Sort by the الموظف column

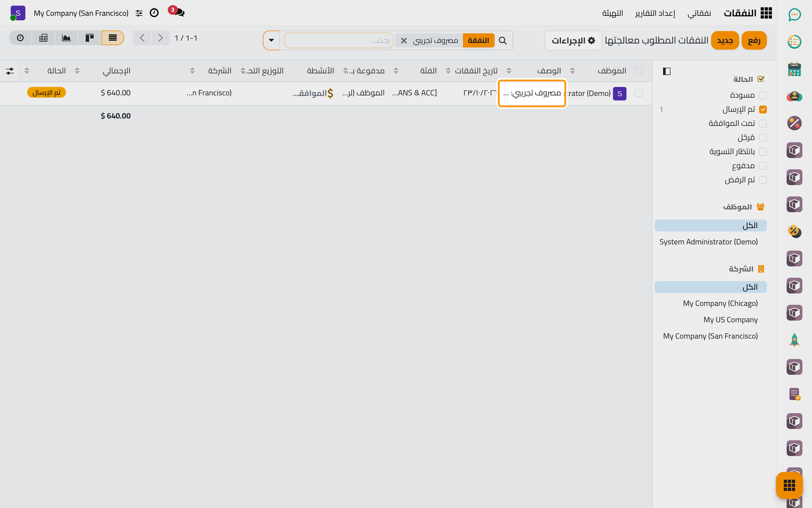pos(612,71)
